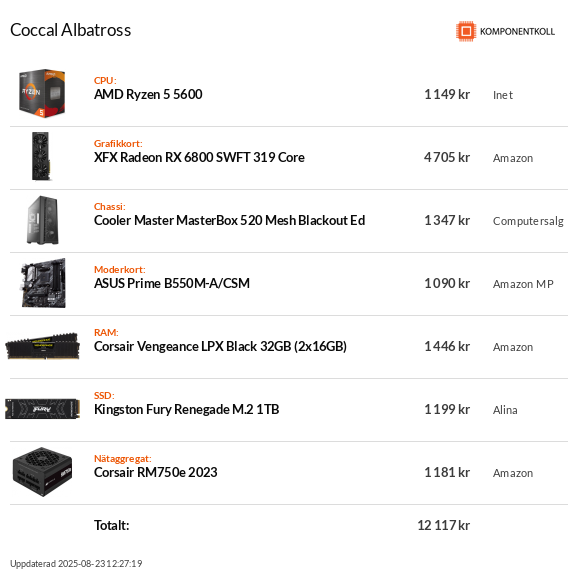Click the Kingston Fury SSD image
The height and width of the screenshot is (577, 577).
click(42, 409)
